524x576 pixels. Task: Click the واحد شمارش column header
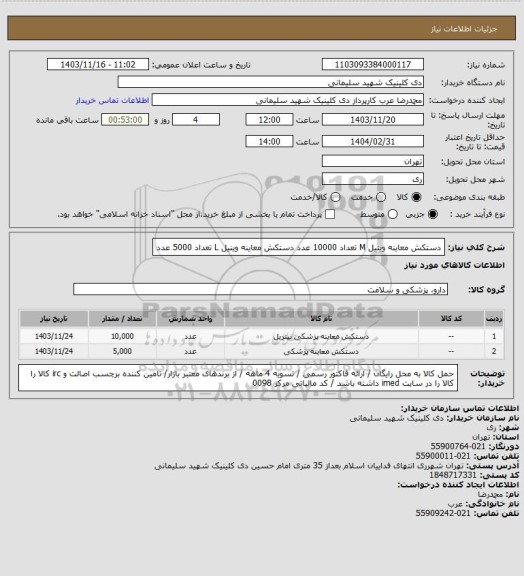[x=190, y=319]
